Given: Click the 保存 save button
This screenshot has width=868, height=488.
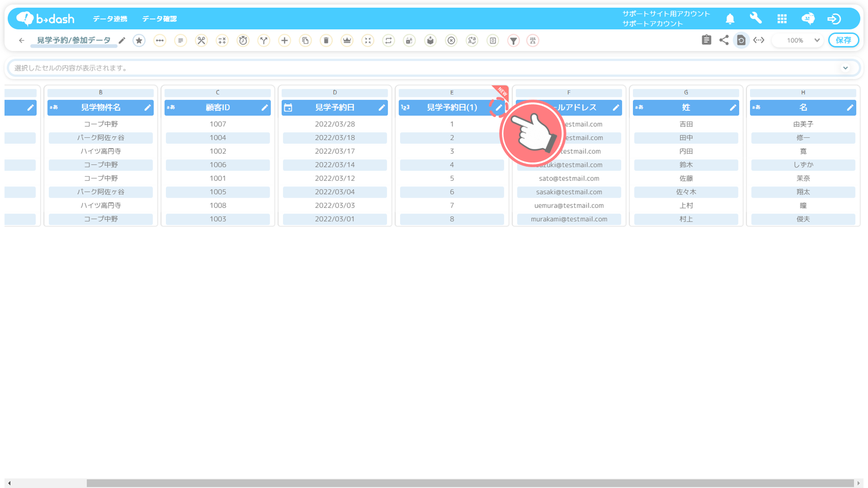Looking at the screenshot, I should coord(843,40).
